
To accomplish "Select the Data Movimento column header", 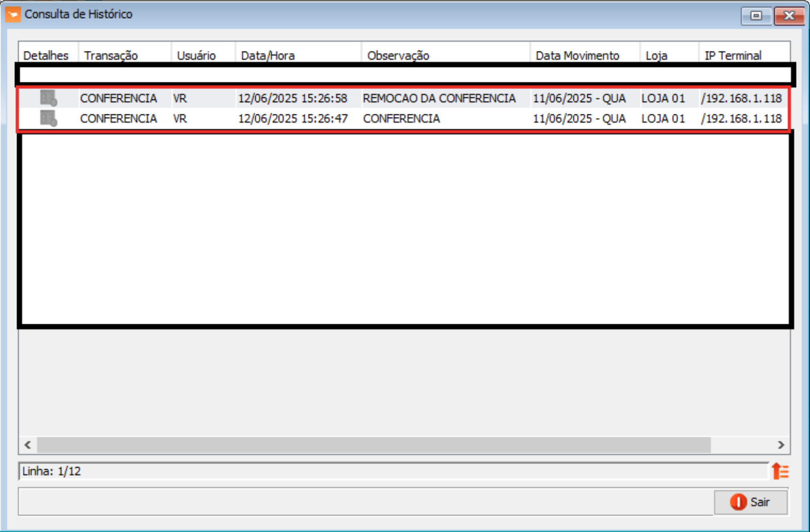I will 577,55.
